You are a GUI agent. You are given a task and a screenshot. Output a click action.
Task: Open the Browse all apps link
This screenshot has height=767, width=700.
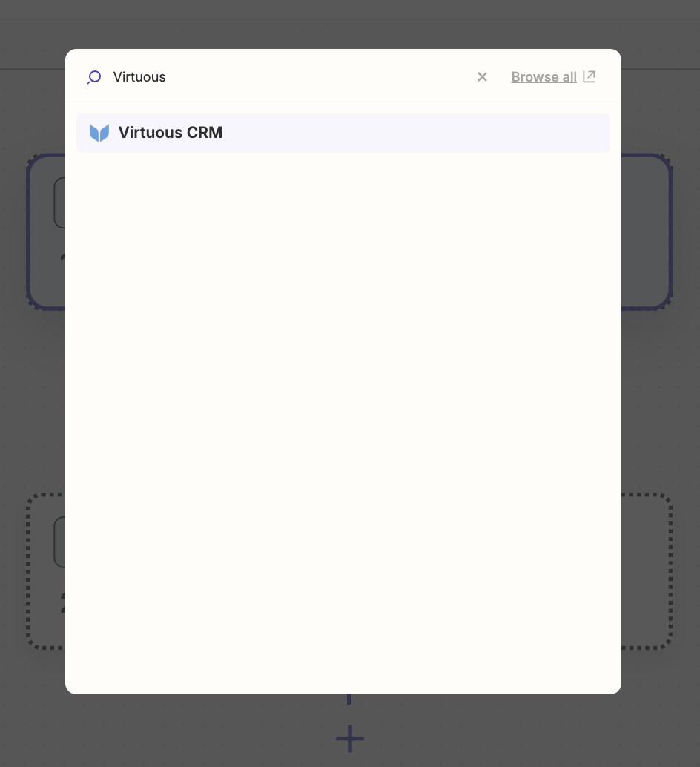544,77
